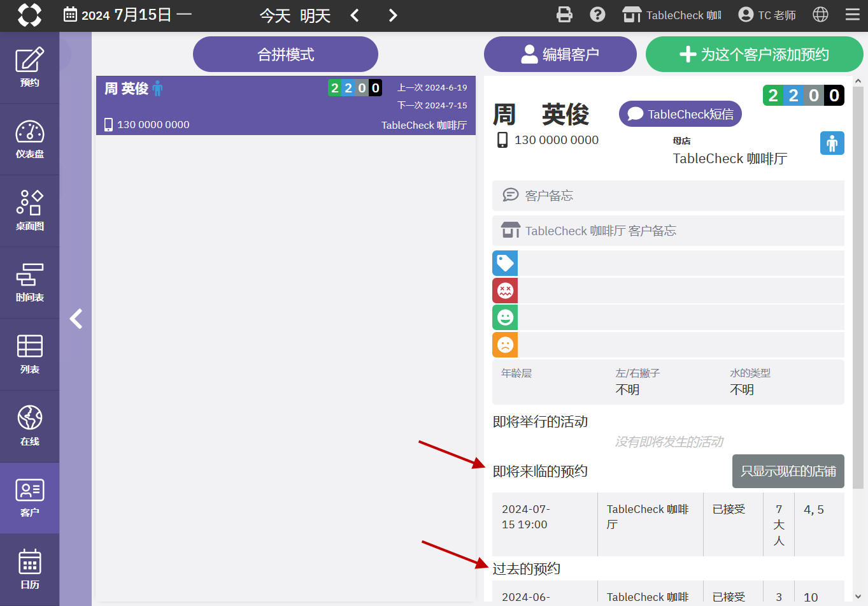
Task: Click the 合拼模式 button
Action: click(x=285, y=54)
